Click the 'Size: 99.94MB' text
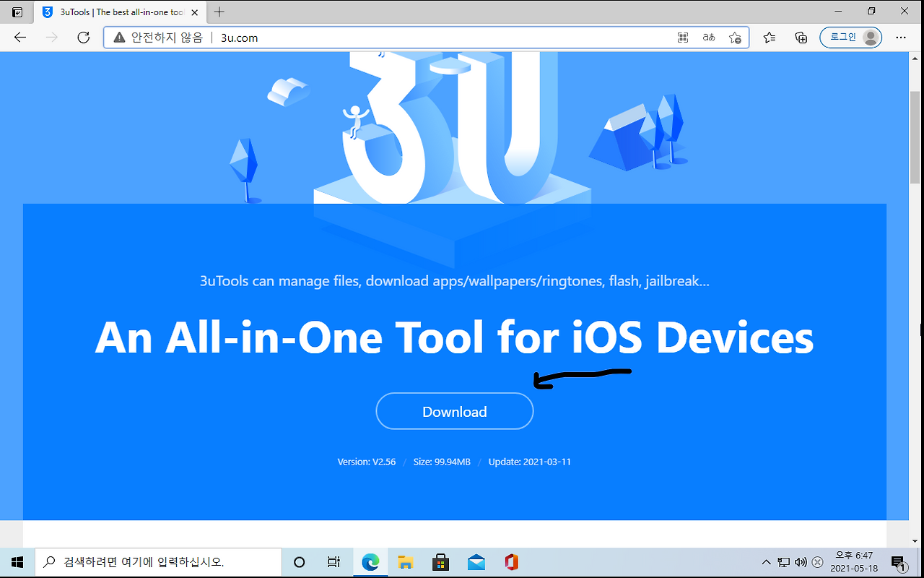924x578 pixels. pos(442,462)
